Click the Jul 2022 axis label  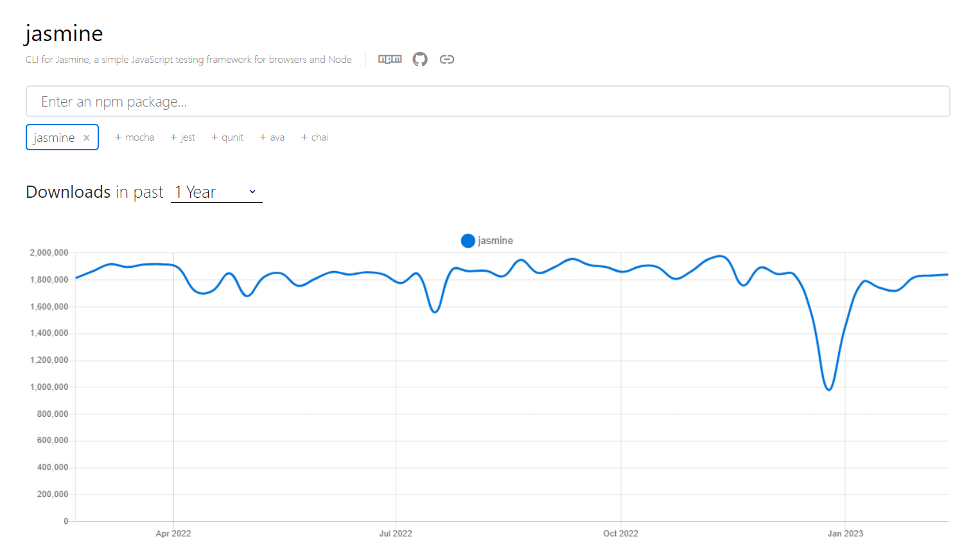point(396,534)
